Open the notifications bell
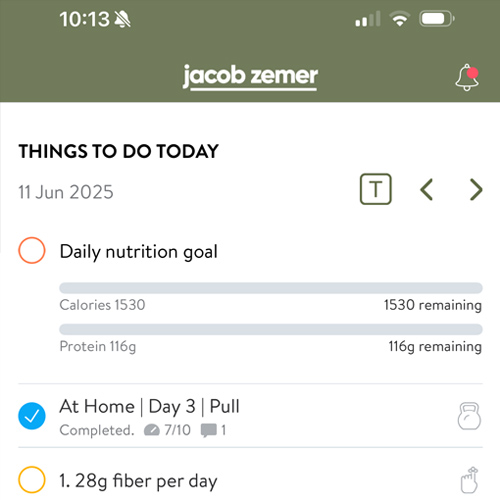 tap(467, 77)
